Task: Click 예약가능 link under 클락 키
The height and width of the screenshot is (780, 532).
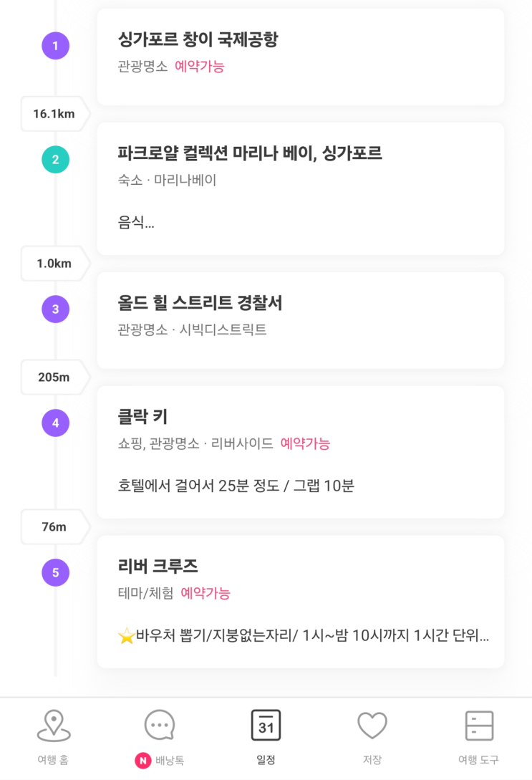Action: click(305, 443)
